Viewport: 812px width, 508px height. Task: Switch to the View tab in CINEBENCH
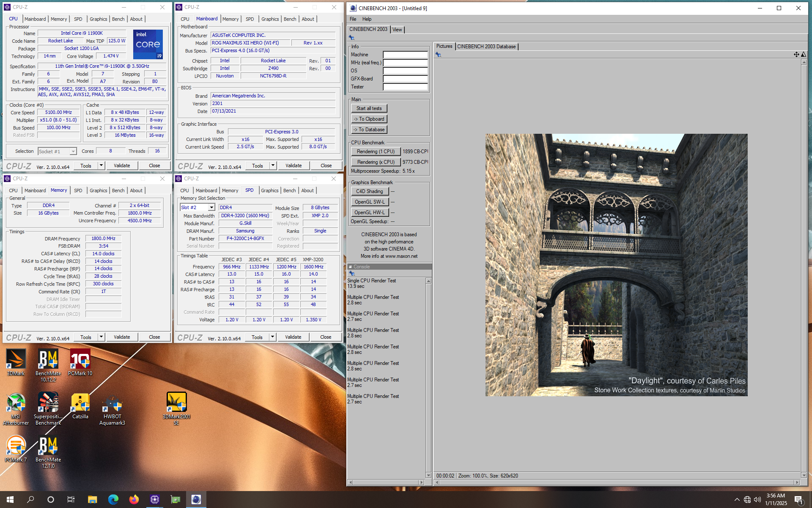coord(397,30)
